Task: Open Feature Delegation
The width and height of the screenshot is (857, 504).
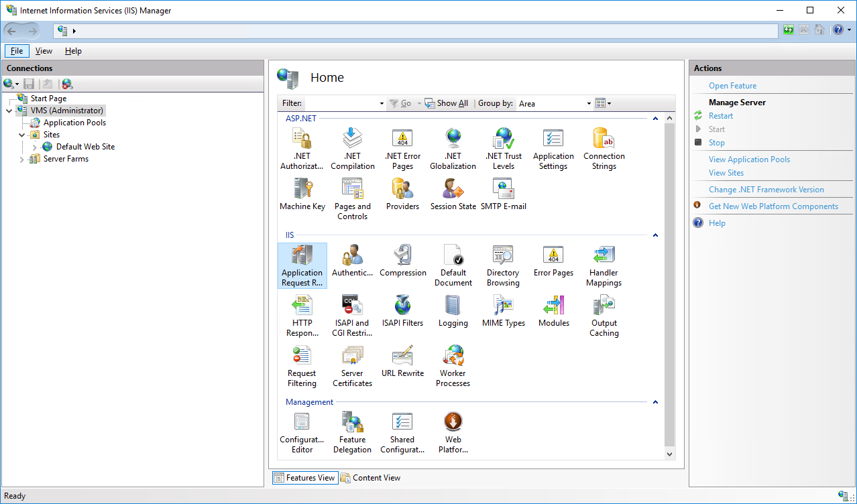Action: click(x=353, y=432)
